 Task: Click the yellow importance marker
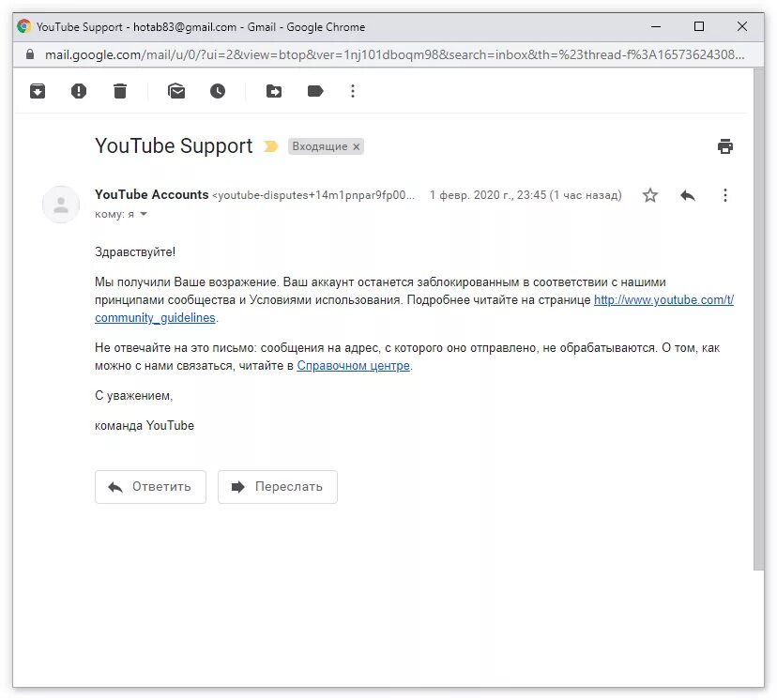pos(270,146)
